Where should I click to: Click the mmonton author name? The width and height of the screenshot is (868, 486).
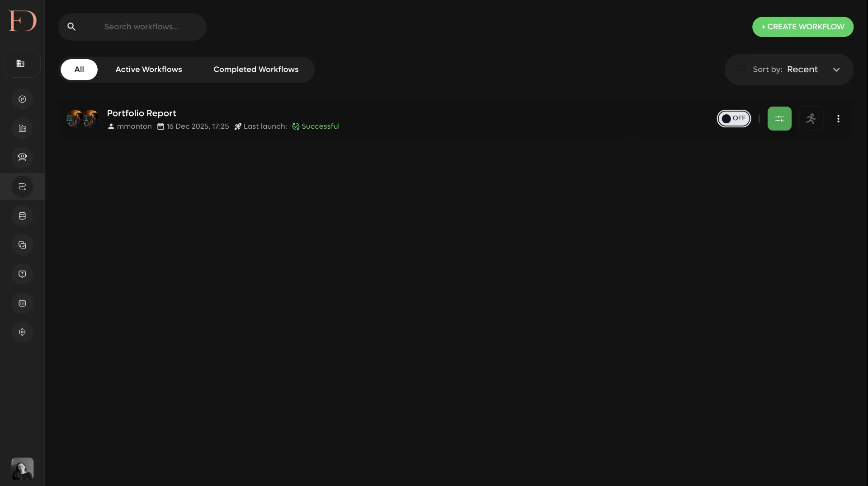click(134, 126)
